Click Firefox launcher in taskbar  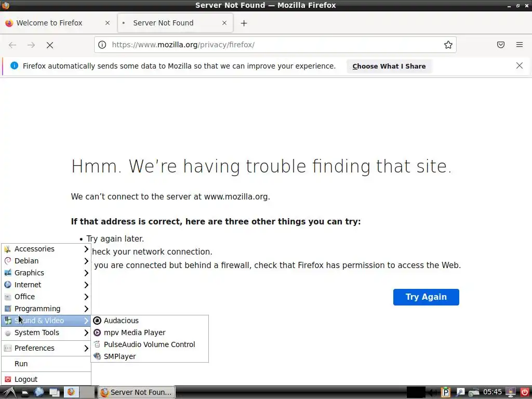71,392
